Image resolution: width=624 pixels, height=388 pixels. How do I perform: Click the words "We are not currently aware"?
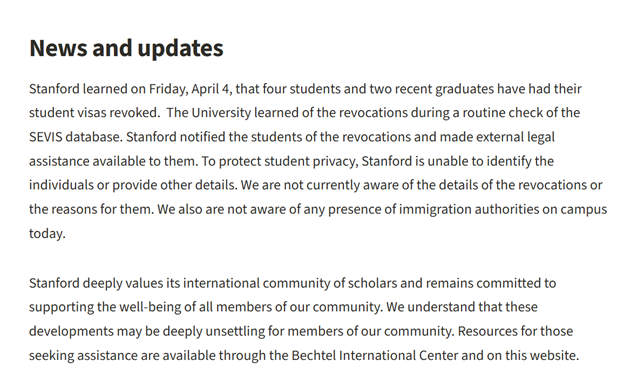(321, 185)
